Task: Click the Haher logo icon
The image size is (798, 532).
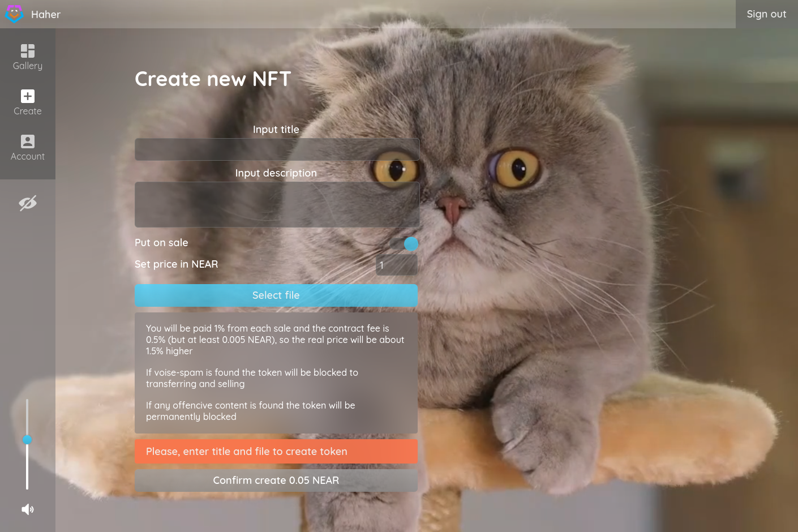Action: [14, 14]
